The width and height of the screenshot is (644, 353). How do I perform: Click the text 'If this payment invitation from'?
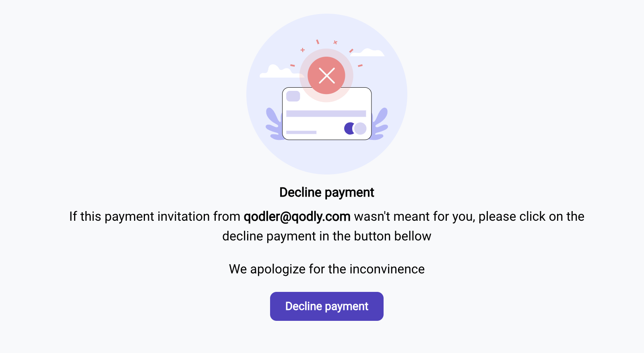[x=155, y=216]
